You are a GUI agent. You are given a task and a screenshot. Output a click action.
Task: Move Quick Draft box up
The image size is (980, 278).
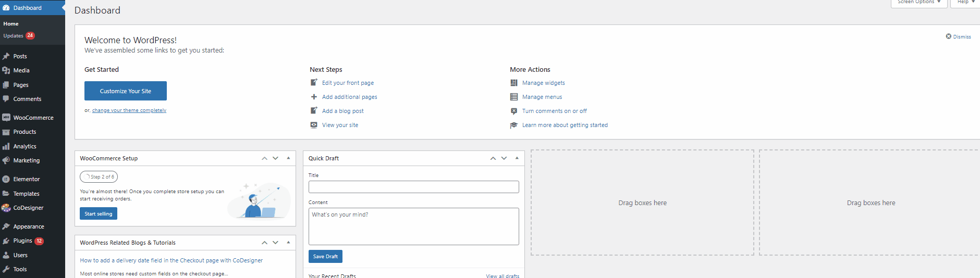[x=493, y=158]
